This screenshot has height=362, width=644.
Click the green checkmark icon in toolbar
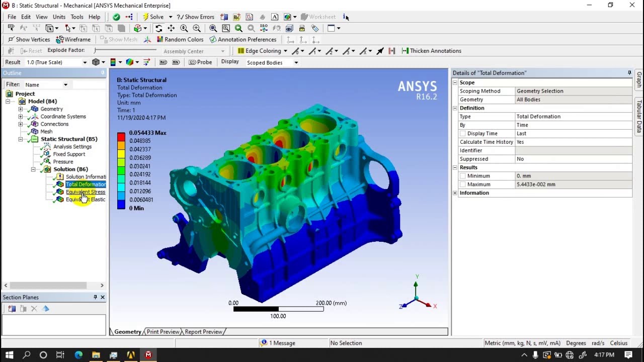pos(116,17)
